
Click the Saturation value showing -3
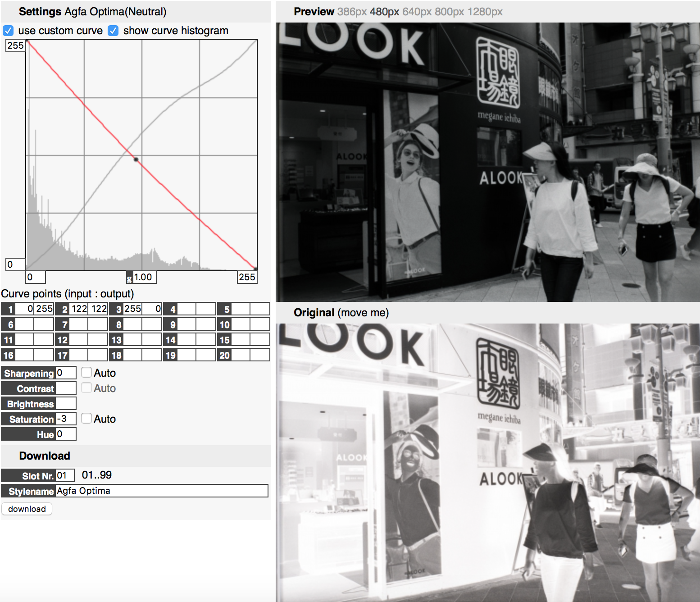(66, 418)
